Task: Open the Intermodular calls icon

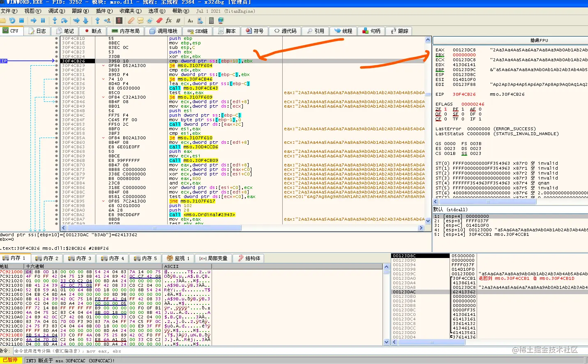Action: point(200,21)
